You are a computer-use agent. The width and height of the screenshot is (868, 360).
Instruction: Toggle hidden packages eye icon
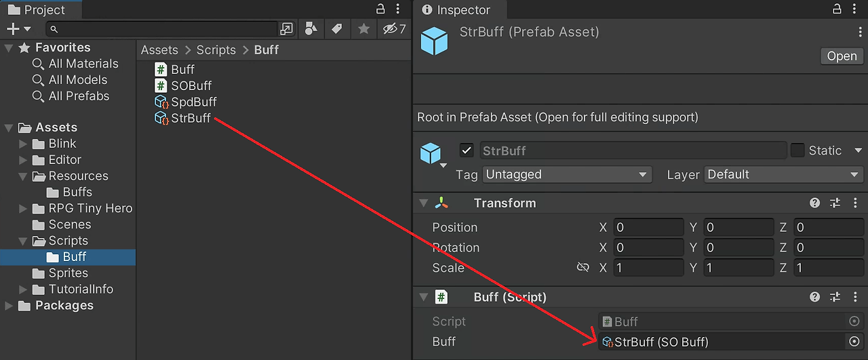pos(393,28)
